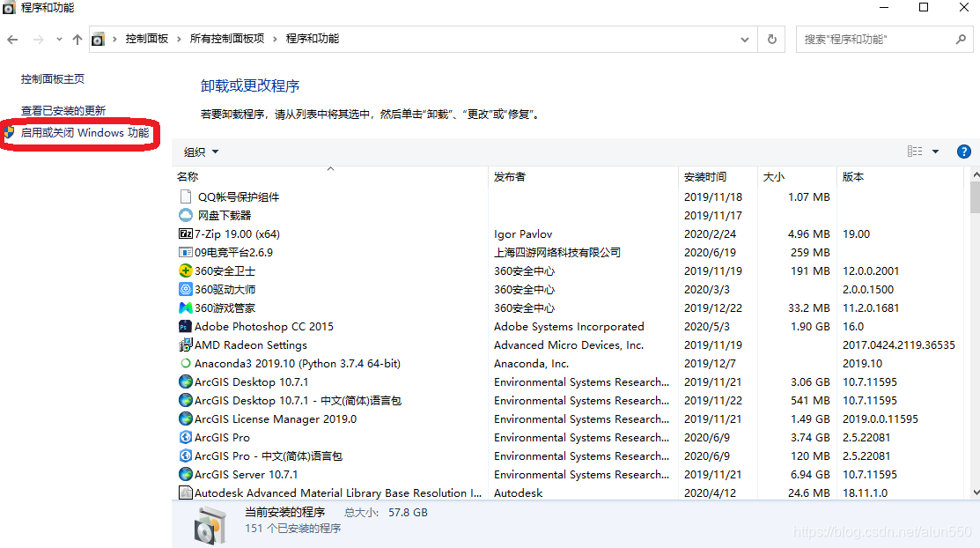Click the ArcGIS License Manager icon
The width and height of the screenshot is (980, 548).
coord(186,418)
